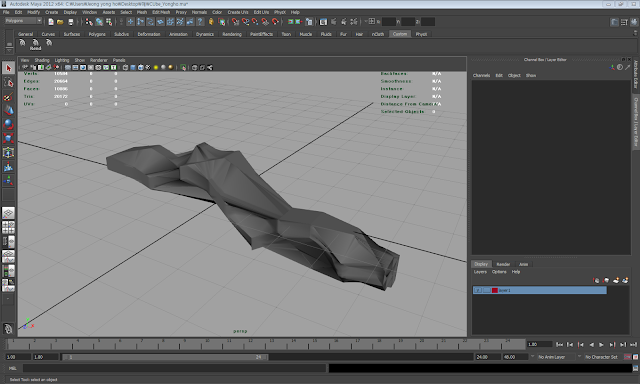Toggle Snap to grids
This screenshot has height=384, width=640.
tap(235, 22)
